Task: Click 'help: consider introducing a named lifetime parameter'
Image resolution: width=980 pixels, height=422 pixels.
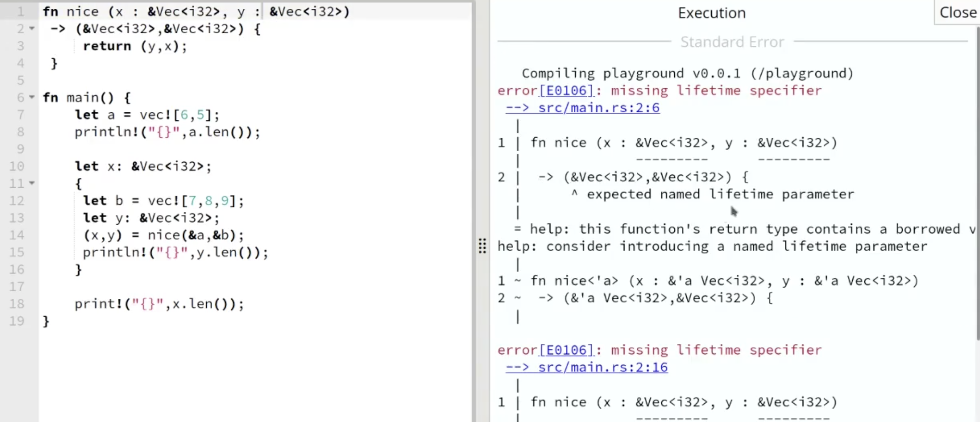Action: click(713, 246)
